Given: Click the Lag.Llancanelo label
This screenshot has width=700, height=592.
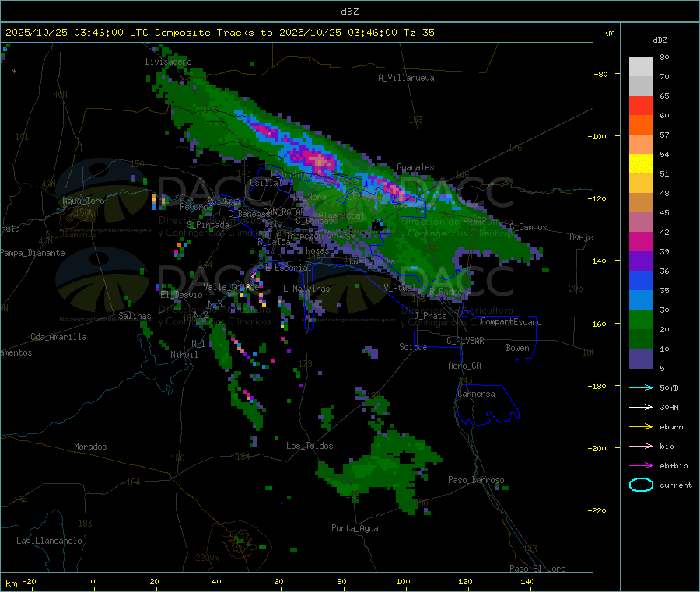Looking at the screenshot, I should (50, 541).
